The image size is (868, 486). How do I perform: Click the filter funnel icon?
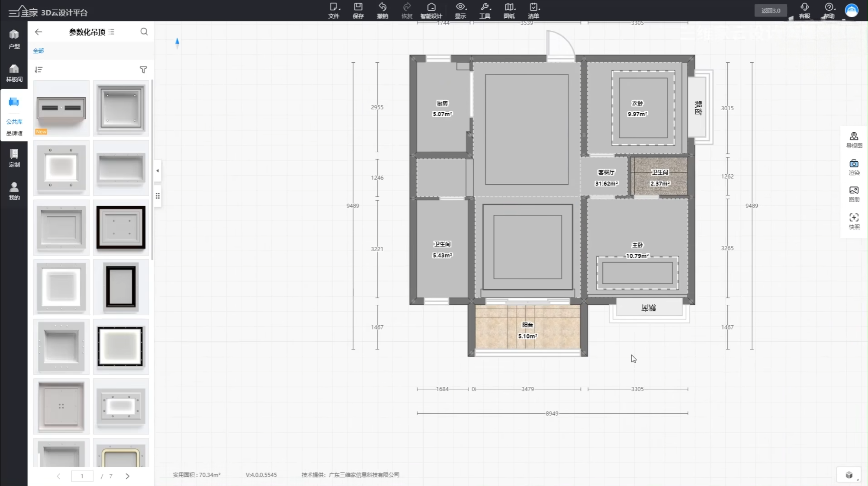143,70
